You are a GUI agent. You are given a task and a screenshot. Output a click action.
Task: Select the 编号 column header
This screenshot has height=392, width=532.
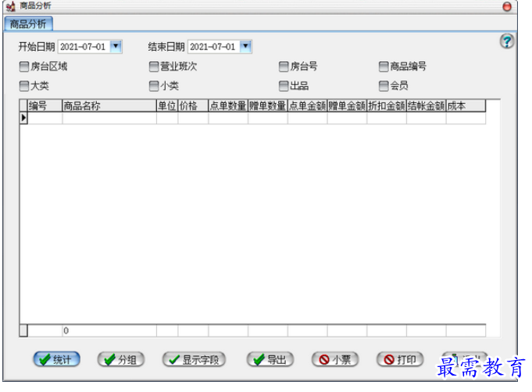coord(45,105)
